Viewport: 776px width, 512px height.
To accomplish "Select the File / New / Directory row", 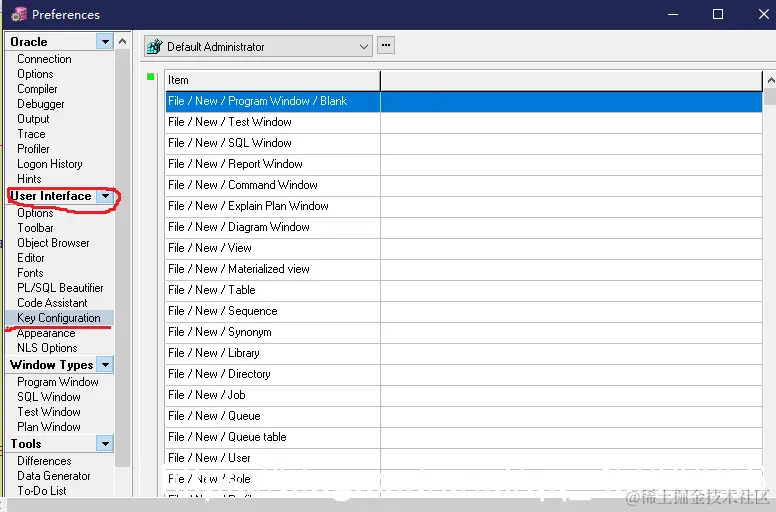I will (x=464, y=374).
